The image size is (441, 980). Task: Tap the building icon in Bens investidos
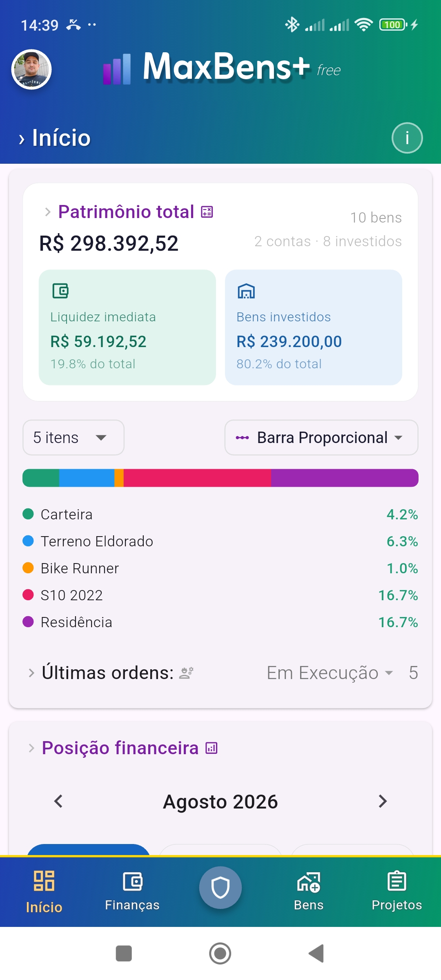tap(246, 291)
